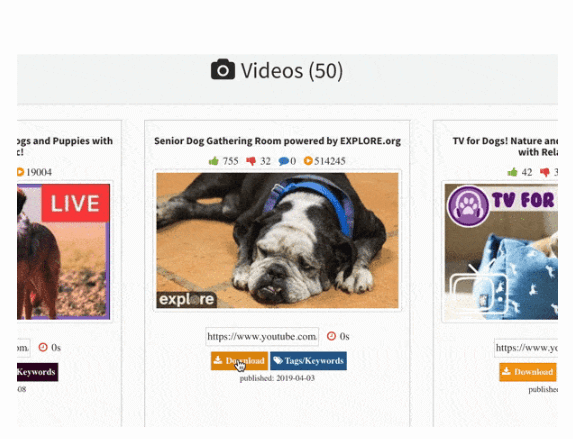
Task: Open the TV for Dogs thumbnail
Action: [501, 251]
